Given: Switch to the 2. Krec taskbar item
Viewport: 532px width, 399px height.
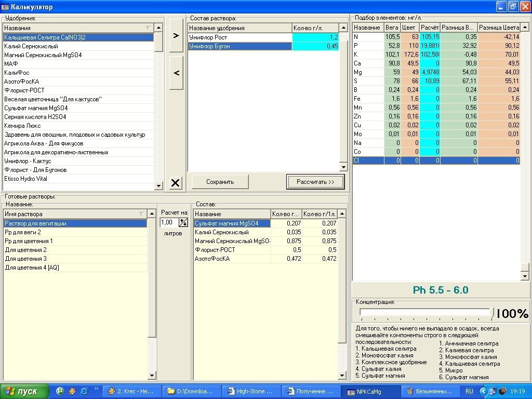Looking at the screenshot, I should 131,392.
